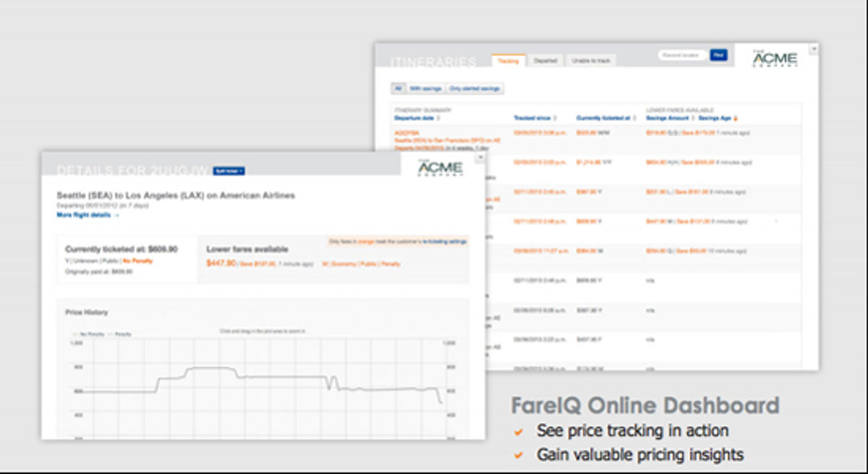Screen dimensions: 868x474
Task: Click the ACME logo in Itineraries window
Action: (775, 59)
